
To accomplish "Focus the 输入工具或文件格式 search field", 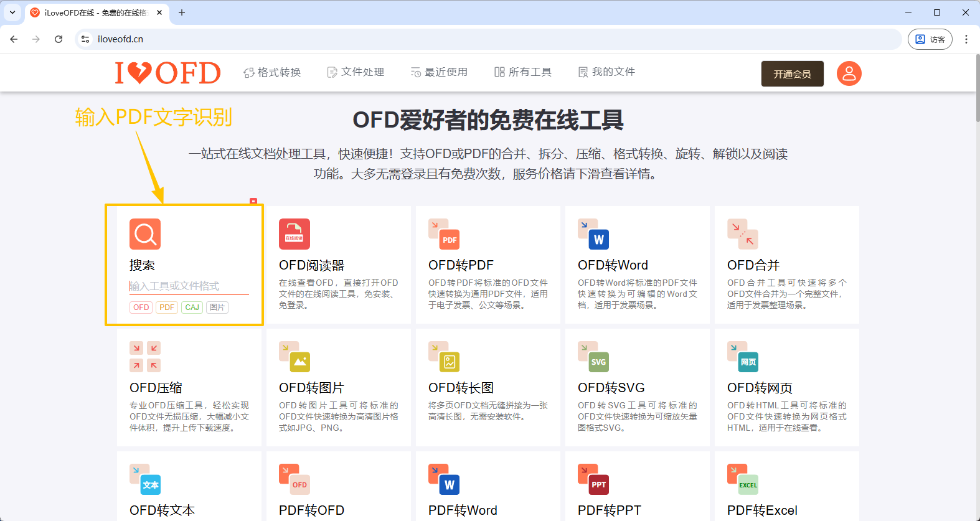I will [x=189, y=286].
